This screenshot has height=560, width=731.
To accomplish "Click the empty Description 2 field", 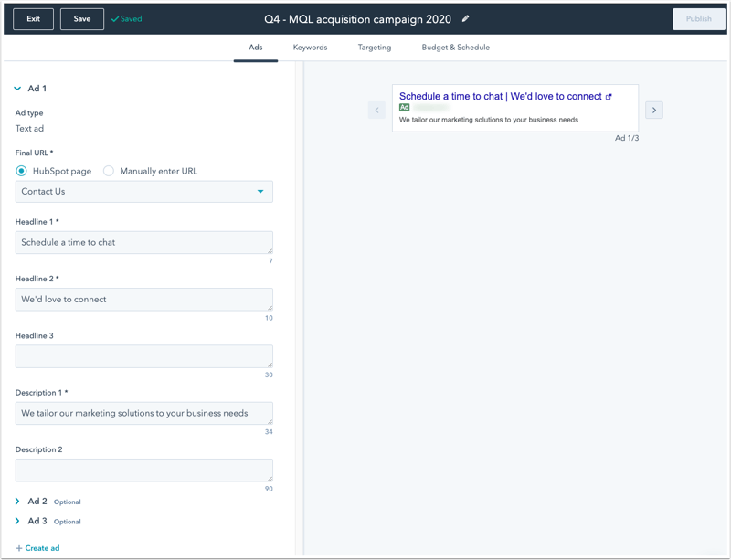I will [x=144, y=470].
